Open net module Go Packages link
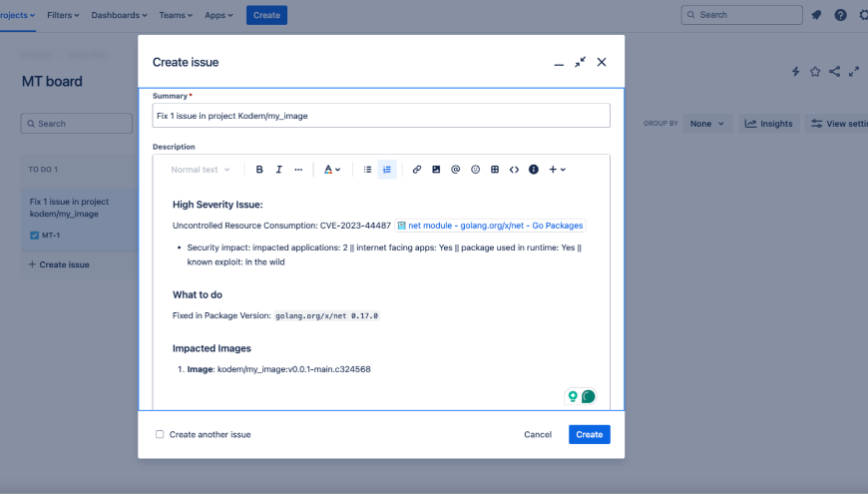868x494 pixels. pos(491,226)
